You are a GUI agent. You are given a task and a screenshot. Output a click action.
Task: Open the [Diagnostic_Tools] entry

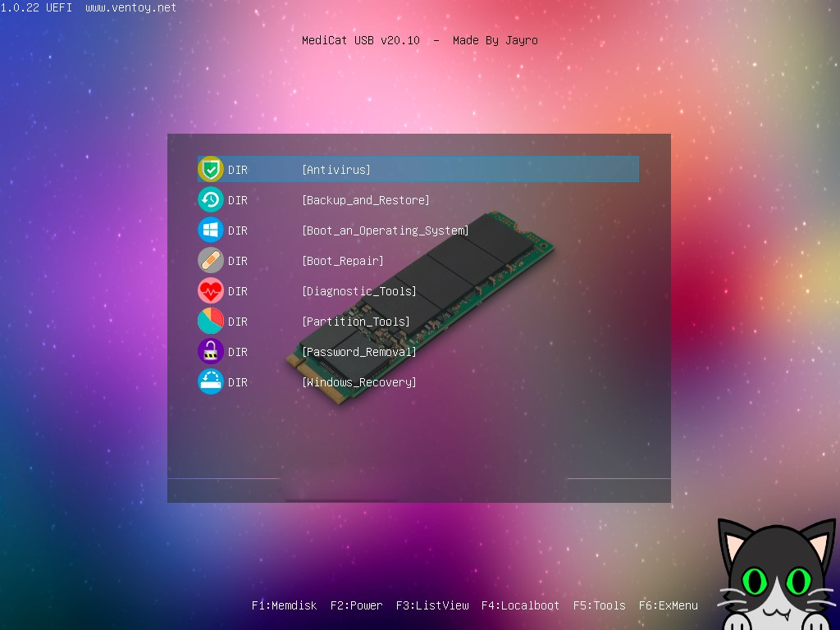418,291
